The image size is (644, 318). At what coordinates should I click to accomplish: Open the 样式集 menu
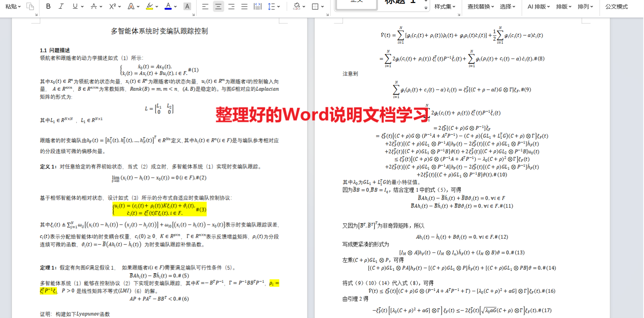[445, 6]
